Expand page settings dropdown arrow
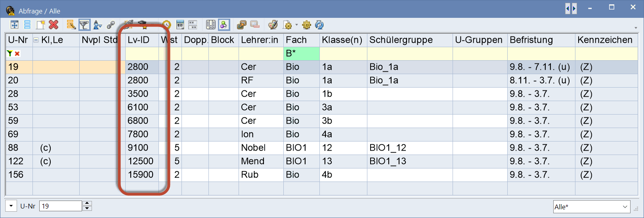The image size is (644, 218). click(296, 25)
